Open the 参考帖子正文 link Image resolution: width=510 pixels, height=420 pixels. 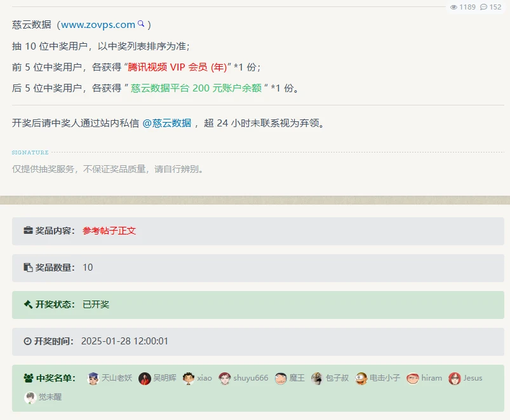coord(109,231)
